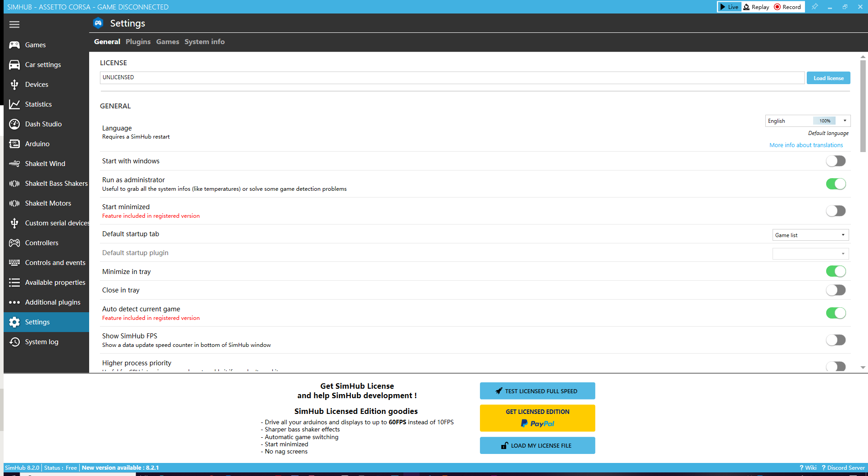
Task: Click the ShakeIt Wind icon
Action: click(x=14, y=164)
